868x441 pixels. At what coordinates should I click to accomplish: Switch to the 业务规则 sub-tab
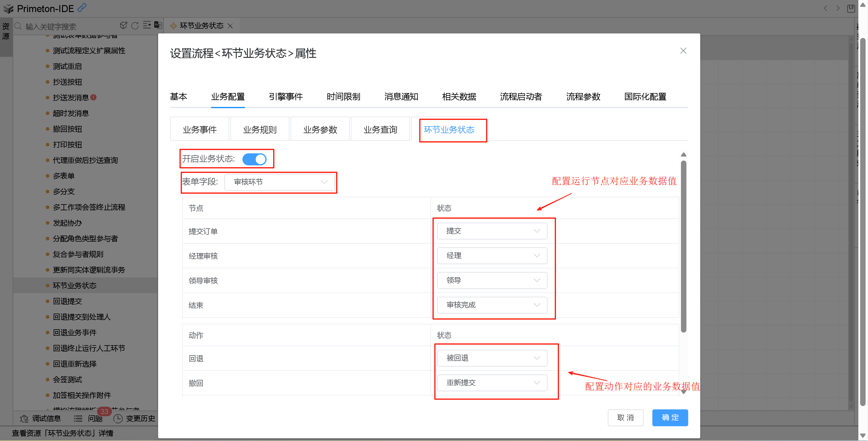(259, 130)
